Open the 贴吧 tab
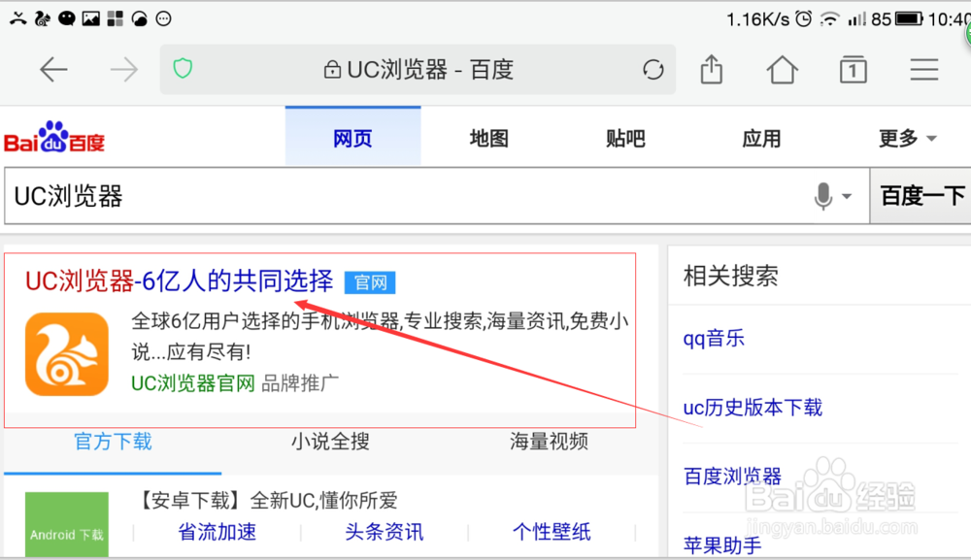The height and width of the screenshot is (560, 971). pos(624,138)
